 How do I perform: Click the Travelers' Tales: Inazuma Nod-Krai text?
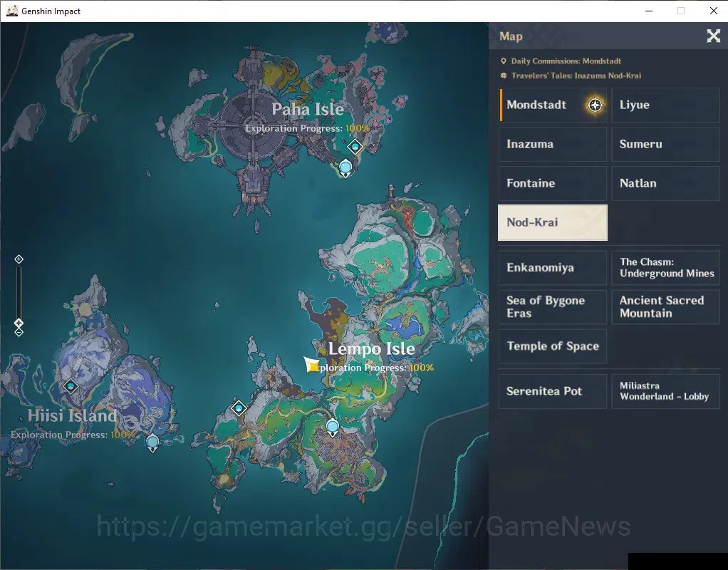point(576,76)
